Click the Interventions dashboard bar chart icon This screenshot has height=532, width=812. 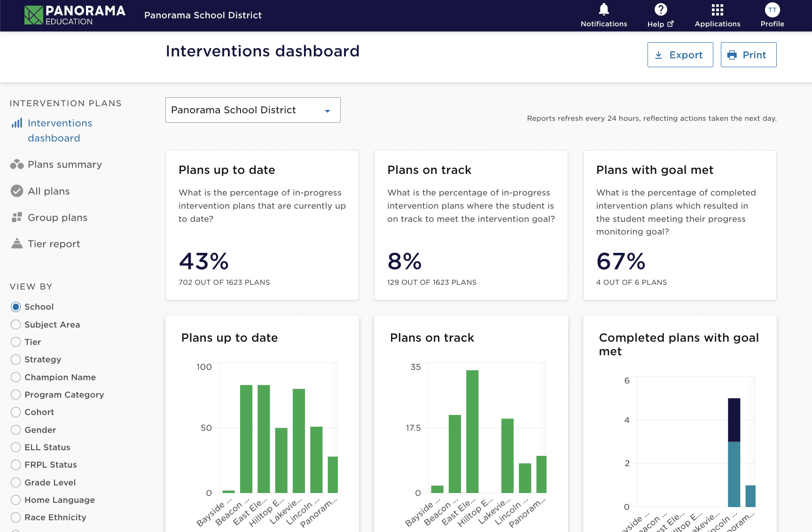click(x=17, y=123)
